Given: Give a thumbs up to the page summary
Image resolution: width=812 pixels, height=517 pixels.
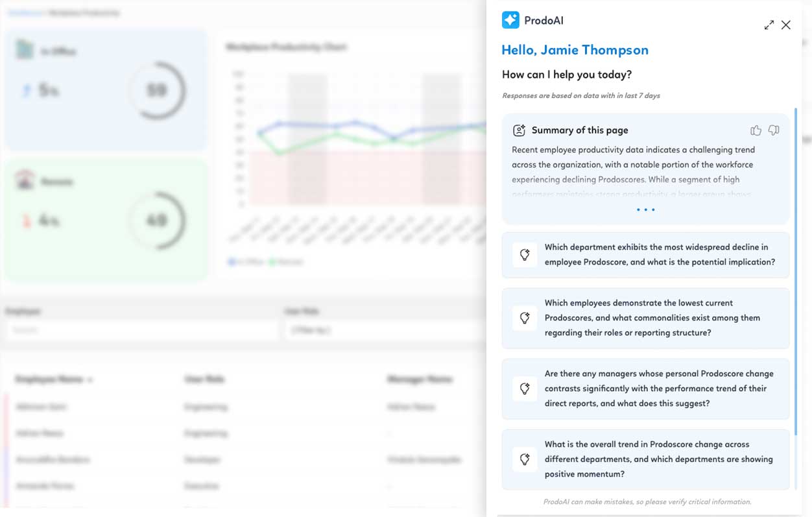Looking at the screenshot, I should (756, 130).
